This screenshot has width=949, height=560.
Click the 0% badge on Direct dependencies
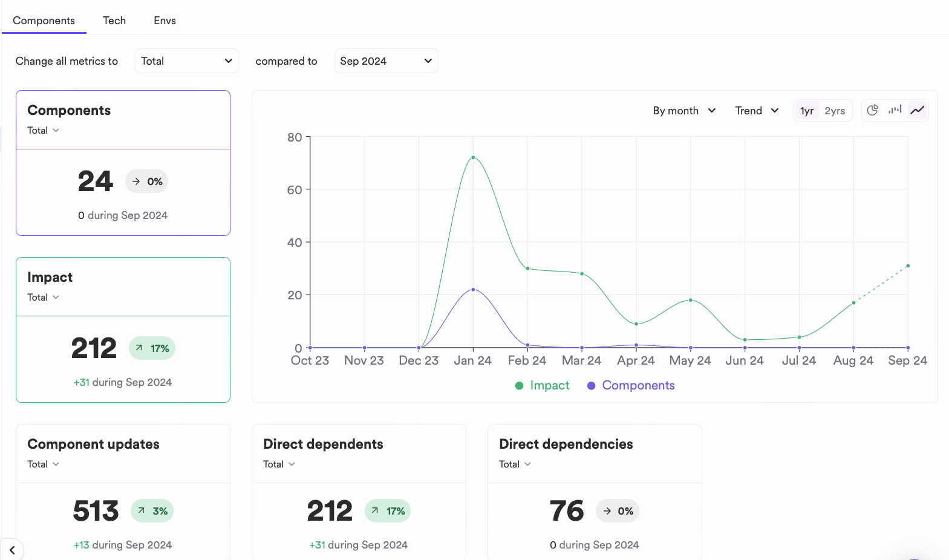(x=618, y=511)
